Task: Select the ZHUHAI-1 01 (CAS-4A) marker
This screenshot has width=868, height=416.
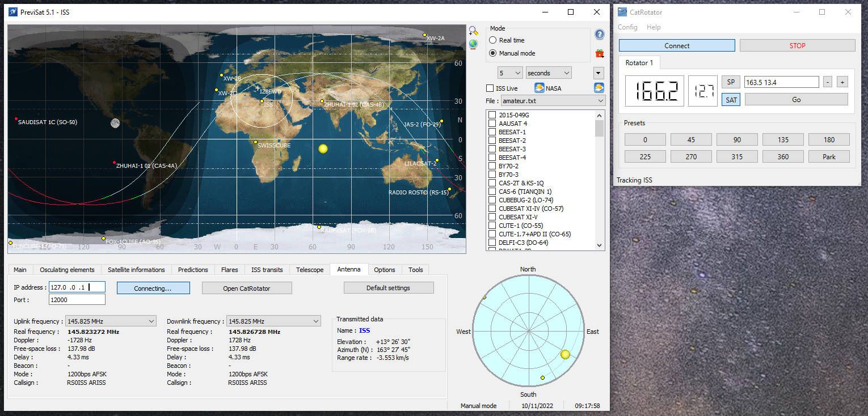Action: coord(115,163)
